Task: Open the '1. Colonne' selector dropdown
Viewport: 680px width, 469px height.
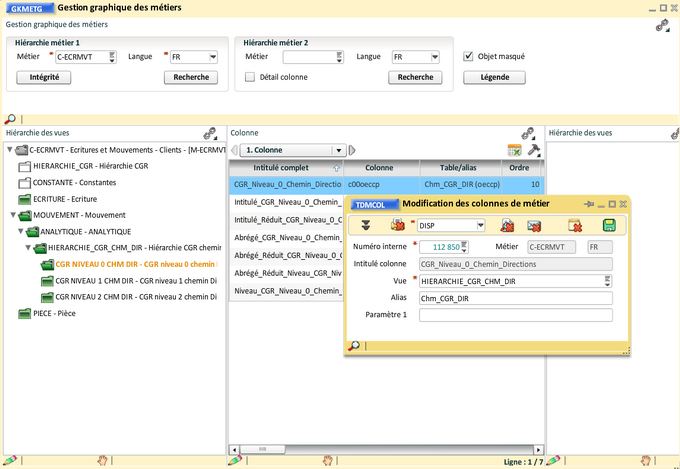Action: [x=340, y=150]
